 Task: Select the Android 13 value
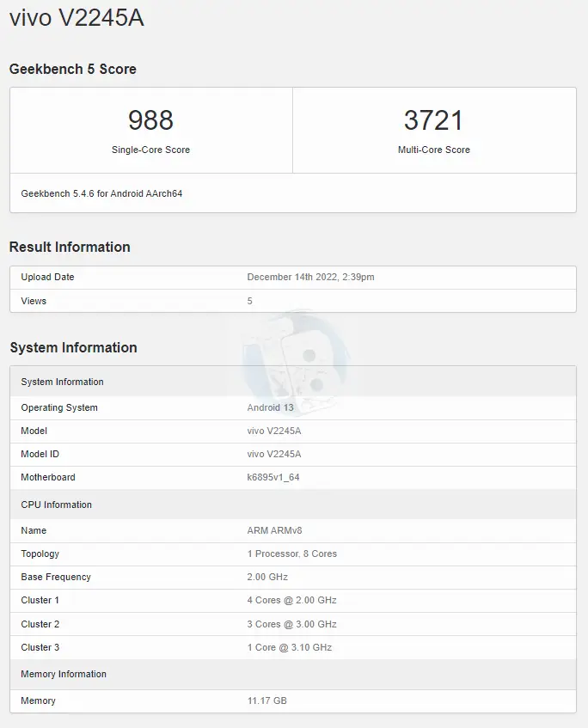[270, 407]
